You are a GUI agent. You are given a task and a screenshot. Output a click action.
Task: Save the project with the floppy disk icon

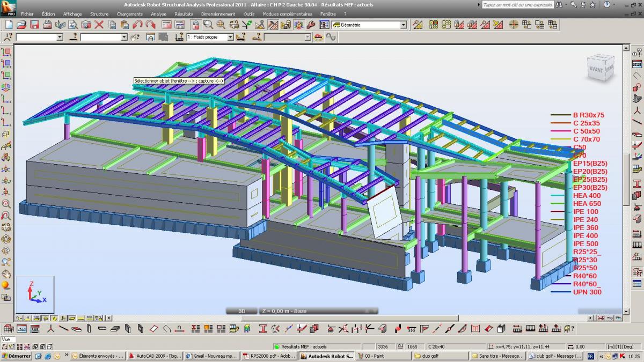(34, 25)
